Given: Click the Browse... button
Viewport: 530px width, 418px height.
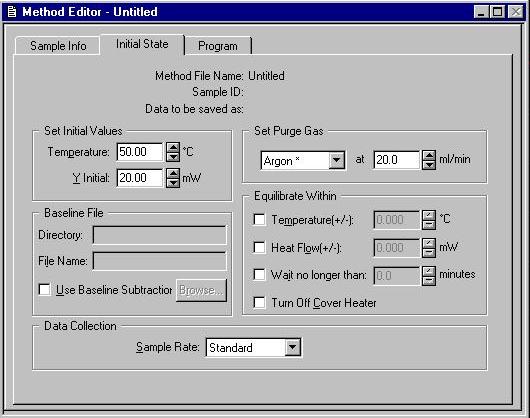Looking at the screenshot, I should click(x=201, y=290).
